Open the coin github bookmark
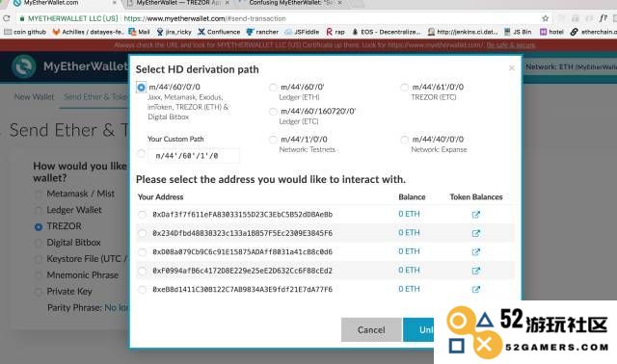This screenshot has height=364, width=617. (x=25, y=32)
